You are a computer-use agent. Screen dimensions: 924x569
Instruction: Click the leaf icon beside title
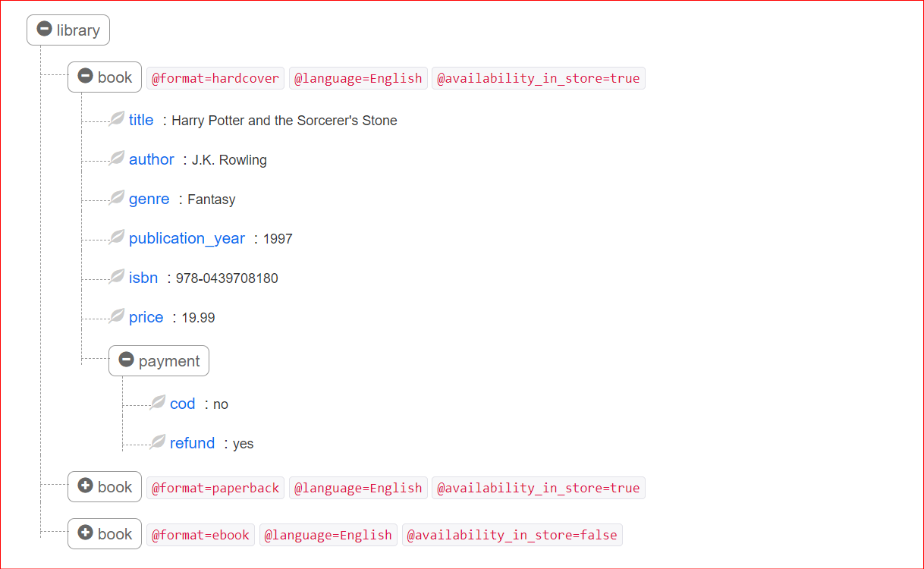coord(116,119)
